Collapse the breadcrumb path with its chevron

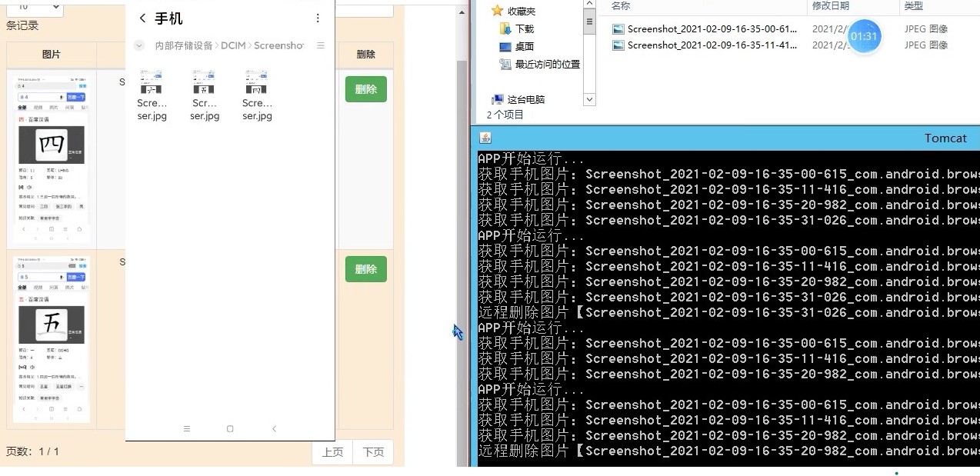pos(139,45)
